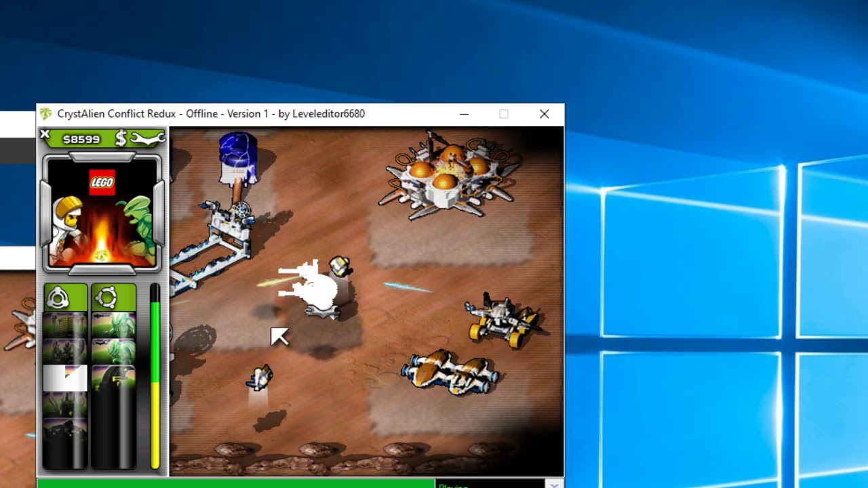Pick the first green alien unit slot
This screenshot has width=868, height=488.
pos(113,325)
